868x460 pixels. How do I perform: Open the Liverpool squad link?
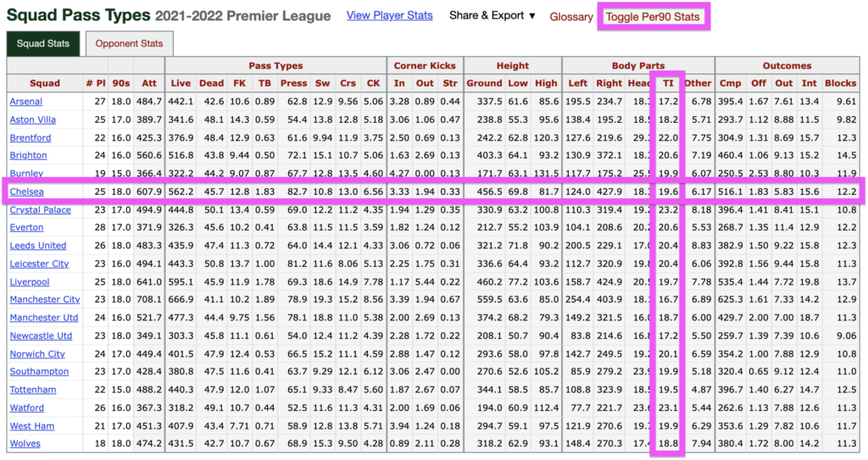(30, 282)
